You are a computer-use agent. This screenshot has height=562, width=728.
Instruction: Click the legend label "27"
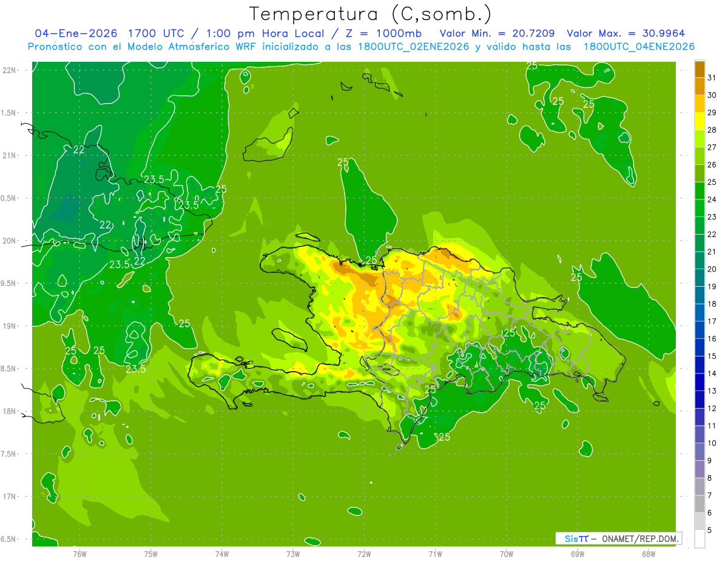[x=712, y=147]
